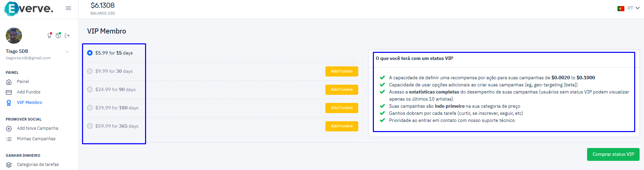Go to Categorias de tarefas menu item

[38, 165]
